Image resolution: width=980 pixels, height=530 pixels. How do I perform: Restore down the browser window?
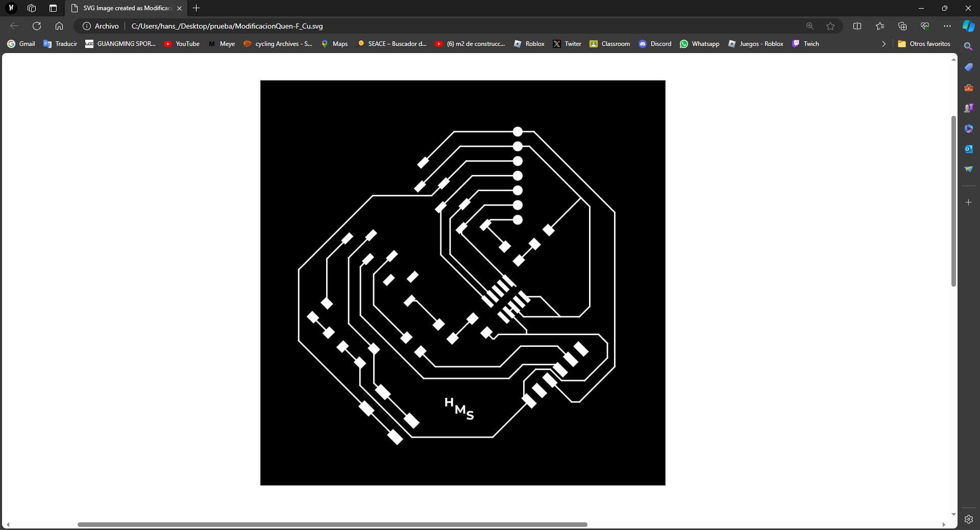[x=945, y=8]
